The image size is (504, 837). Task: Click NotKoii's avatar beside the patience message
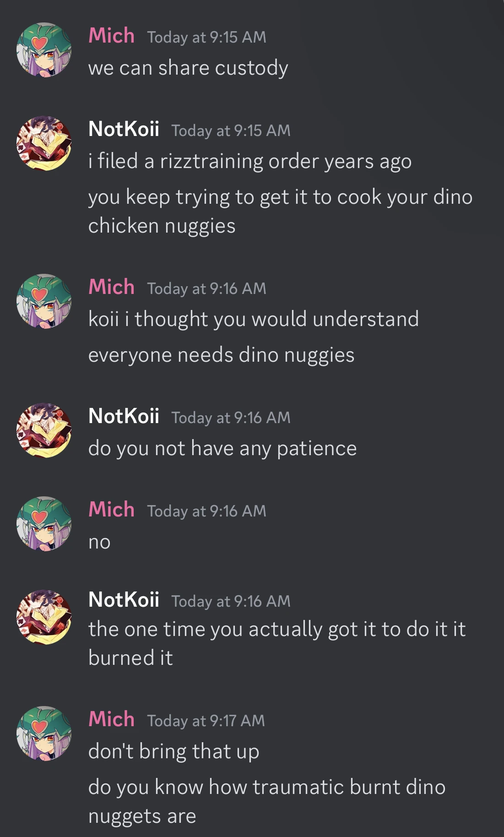point(44,433)
